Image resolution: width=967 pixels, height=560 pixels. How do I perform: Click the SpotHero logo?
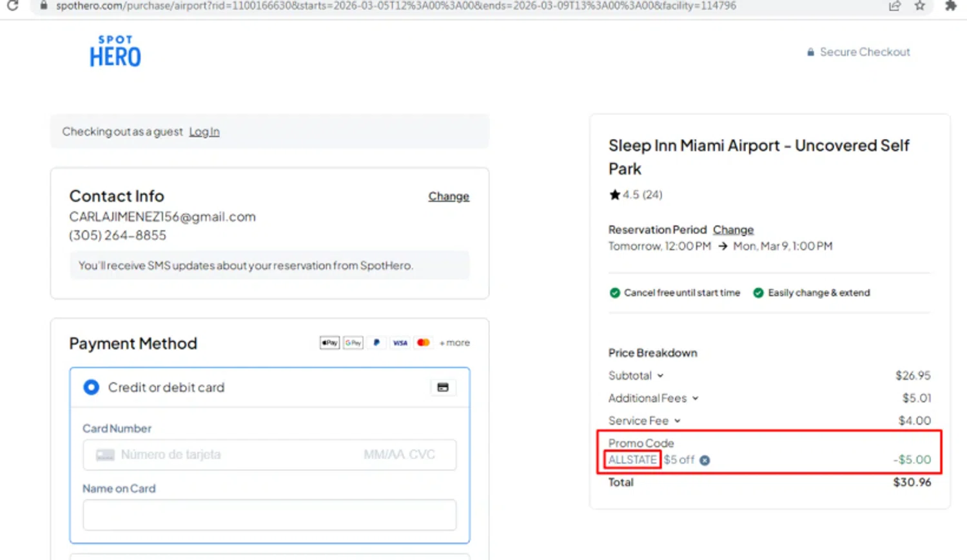tap(115, 52)
